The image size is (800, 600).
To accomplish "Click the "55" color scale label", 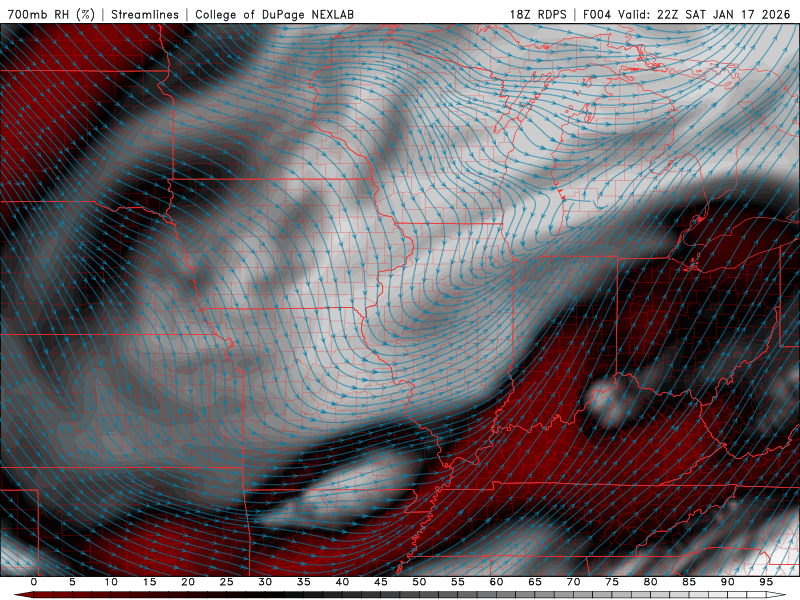I will coord(458,582).
